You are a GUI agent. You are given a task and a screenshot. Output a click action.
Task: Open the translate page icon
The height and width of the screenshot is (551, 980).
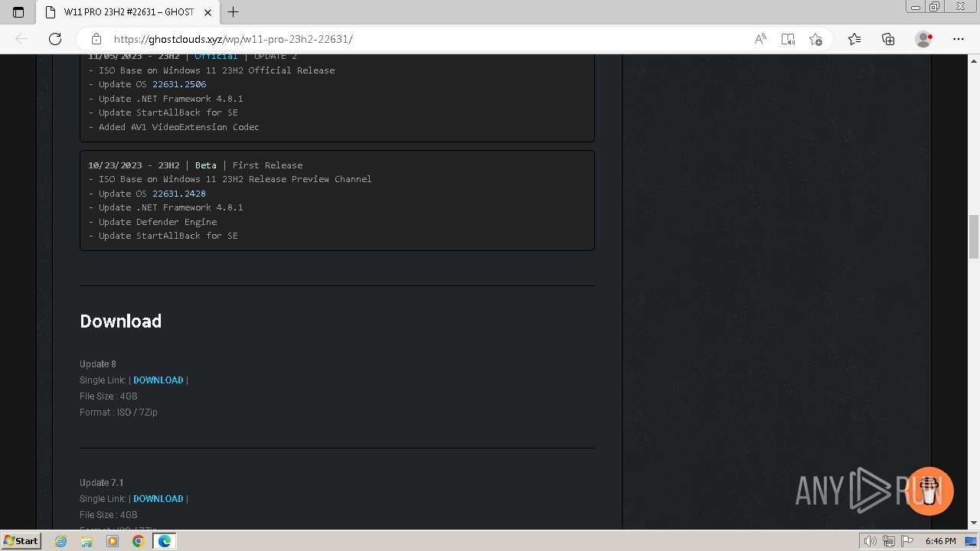pos(788,39)
